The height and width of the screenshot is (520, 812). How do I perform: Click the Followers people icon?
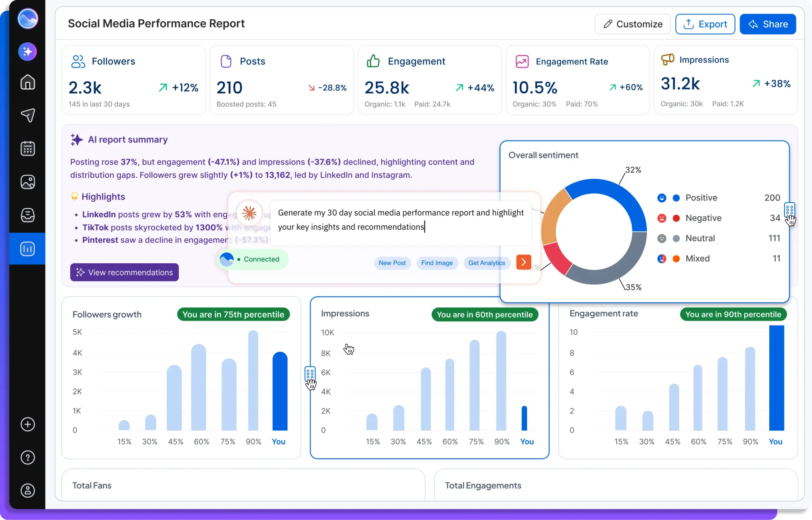[78, 61]
